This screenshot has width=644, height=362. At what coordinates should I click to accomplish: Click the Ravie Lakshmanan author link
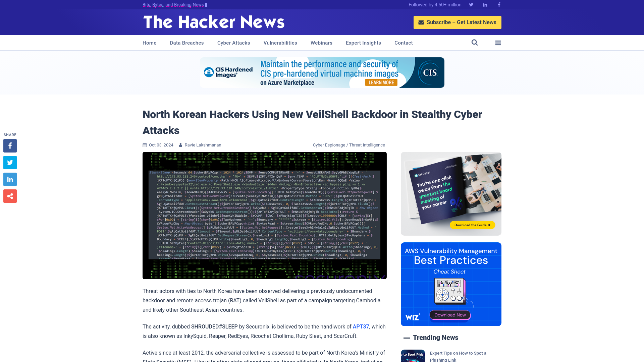203,144
